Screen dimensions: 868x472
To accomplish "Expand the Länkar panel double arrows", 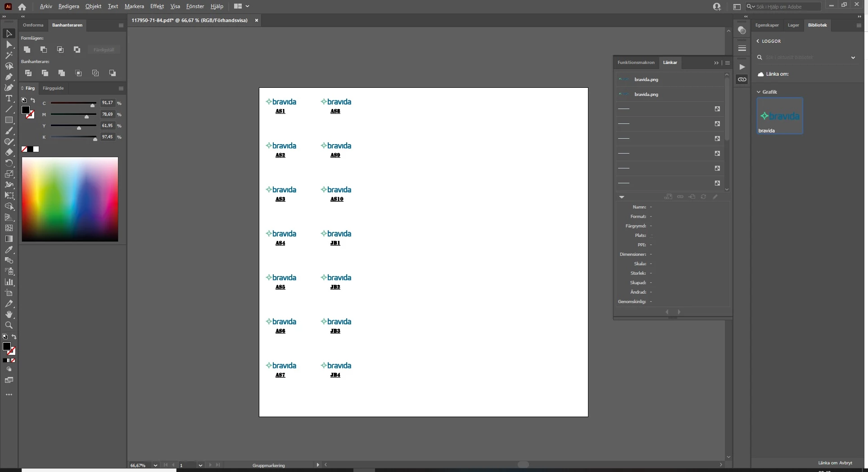I will coord(716,63).
